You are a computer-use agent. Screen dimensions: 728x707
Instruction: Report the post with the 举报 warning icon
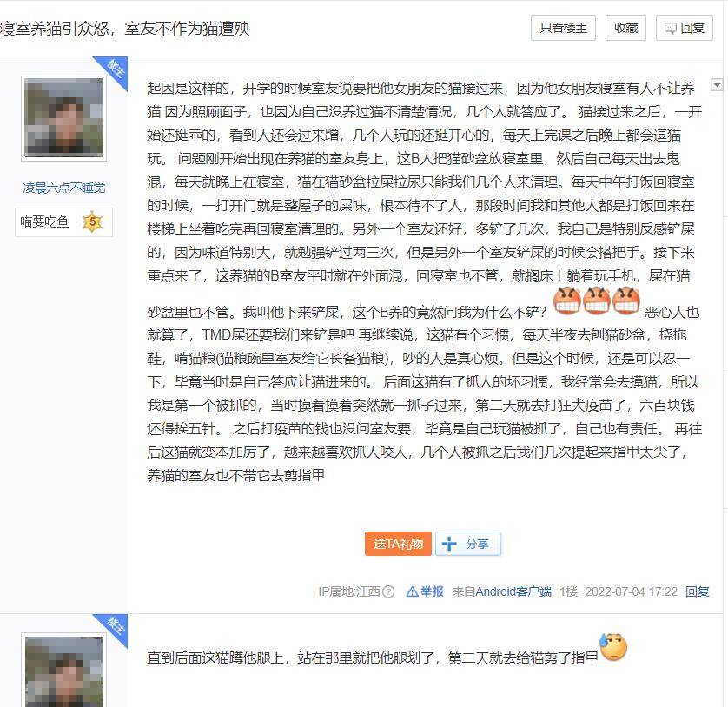tap(424, 591)
